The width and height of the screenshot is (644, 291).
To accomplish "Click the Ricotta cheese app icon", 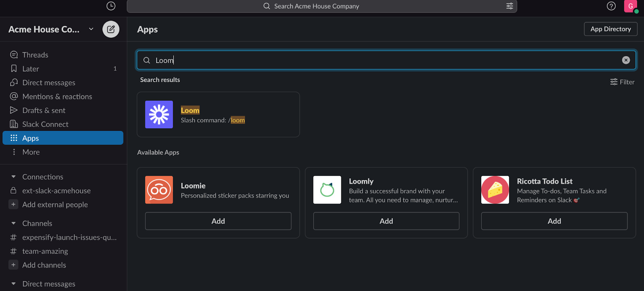I will coord(495,190).
